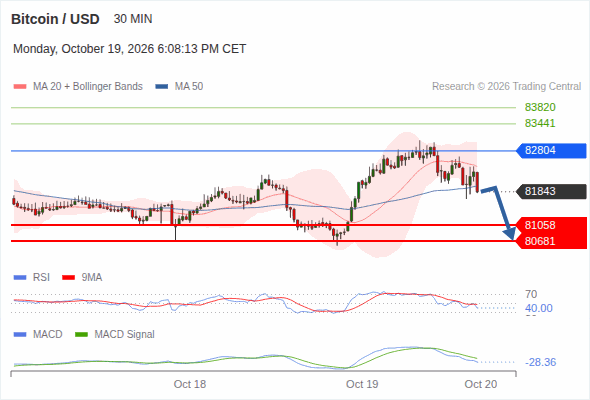Click the red 81058 support price tag
The width and height of the screenshot is (590, 400).
point(551,225)
